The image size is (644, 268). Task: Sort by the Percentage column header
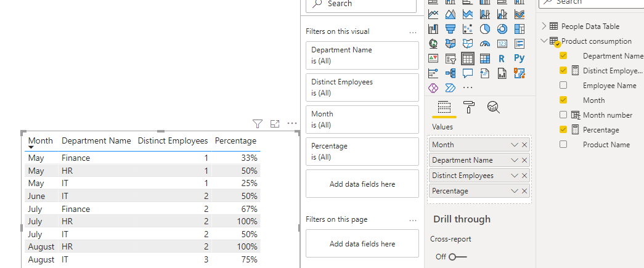(x=236, y=140)
